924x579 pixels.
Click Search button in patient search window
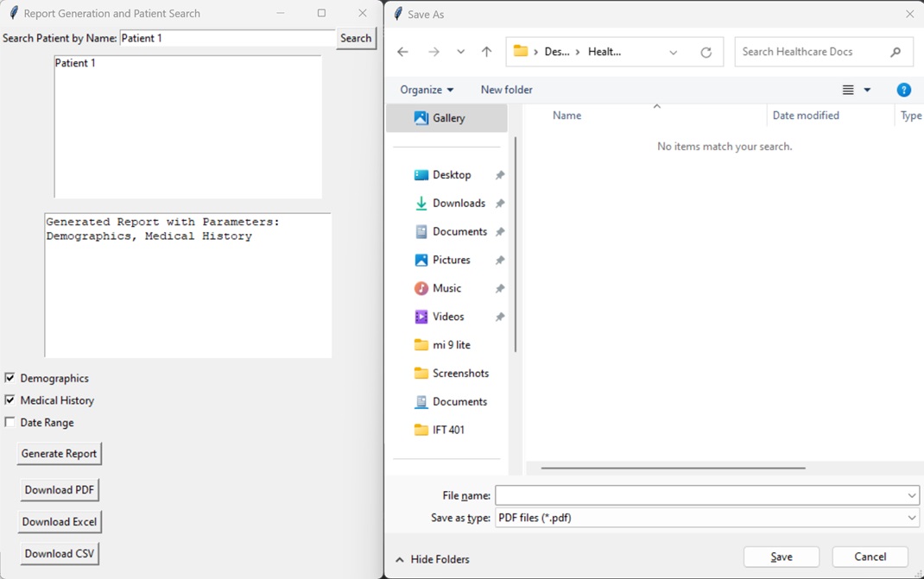pyautogui.click(x=356, y=38)
